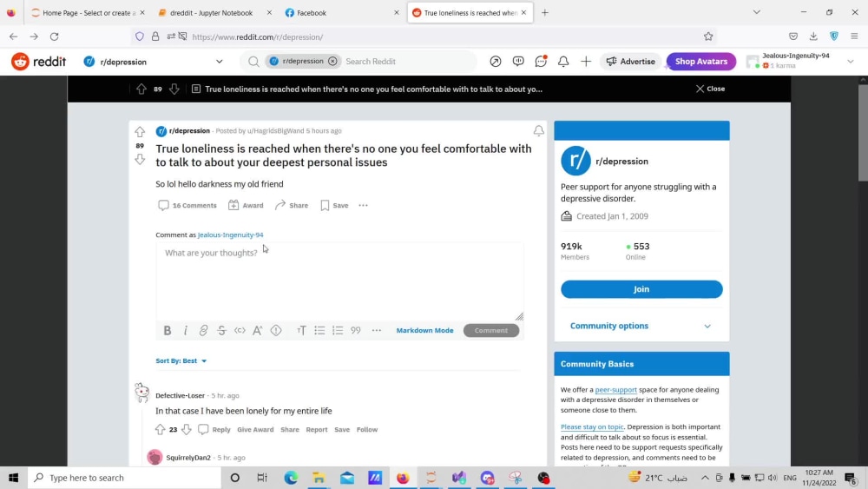Insert a bulleted list
Image resolution: width=868 pixels, height=489 pixels.
pos(319,331)
